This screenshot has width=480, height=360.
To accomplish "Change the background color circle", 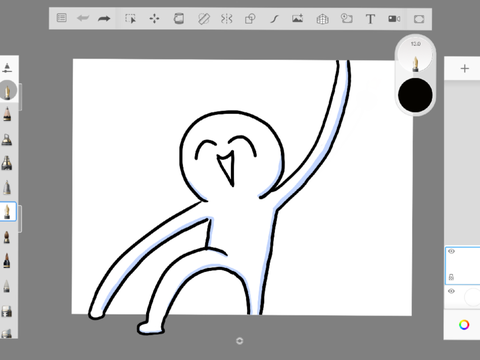I will pyautogui.click(x=472, y=297).
